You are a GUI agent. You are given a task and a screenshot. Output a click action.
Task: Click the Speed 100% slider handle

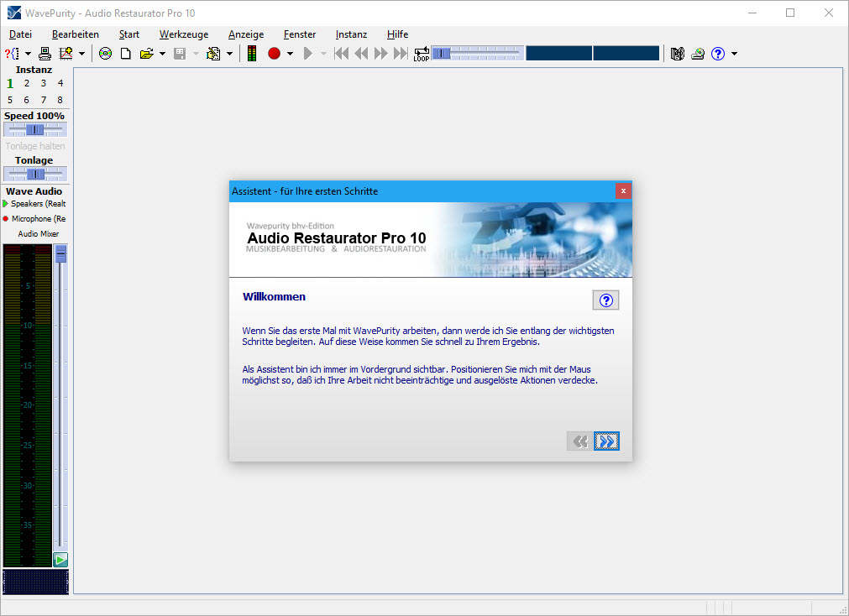[35, 129]
